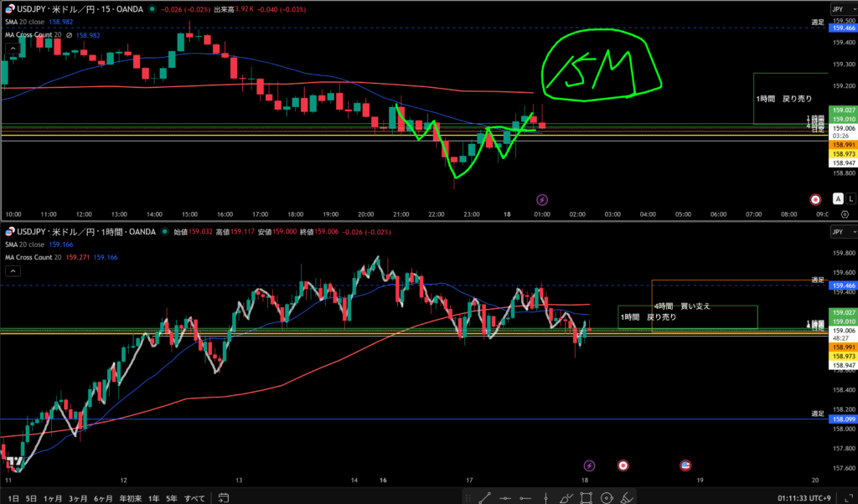Click the すべて range button
Screen dimensions: 858x504
(193, 498)
